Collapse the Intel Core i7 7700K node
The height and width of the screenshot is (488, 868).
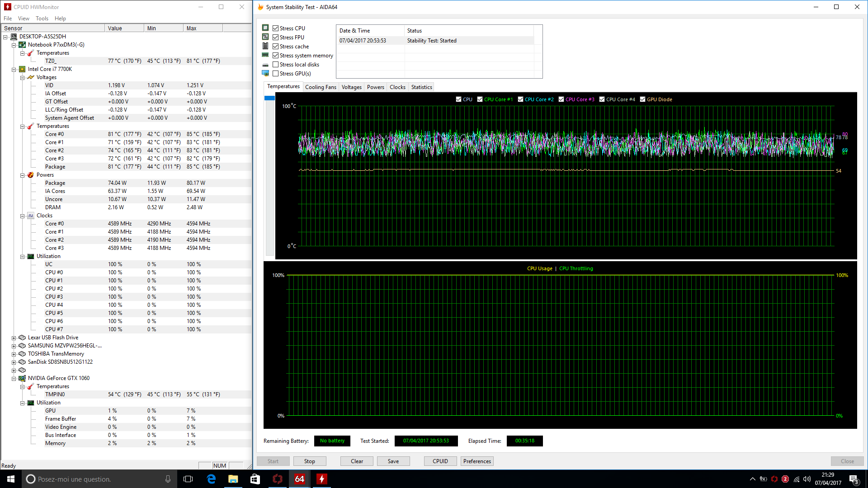(14, 70)
